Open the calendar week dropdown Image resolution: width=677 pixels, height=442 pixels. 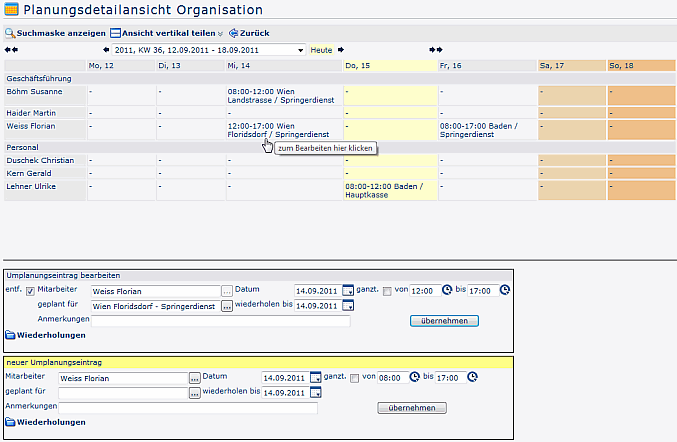[300, 49]
